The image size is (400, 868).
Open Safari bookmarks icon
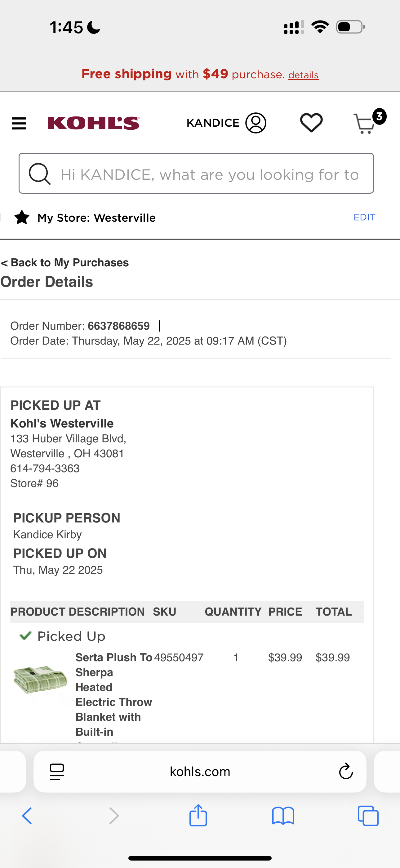283,816
